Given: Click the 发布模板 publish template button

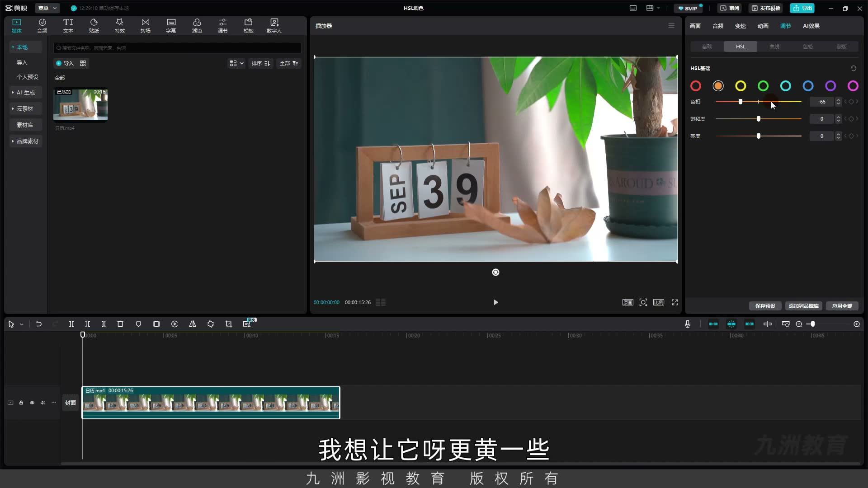Looking at the screenshot, I should (766, 8).
